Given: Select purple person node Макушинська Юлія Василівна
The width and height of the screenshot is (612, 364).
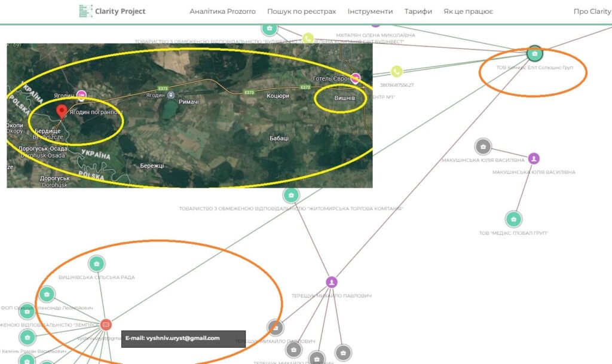Looking at the screenshot, I should [534, 158].
